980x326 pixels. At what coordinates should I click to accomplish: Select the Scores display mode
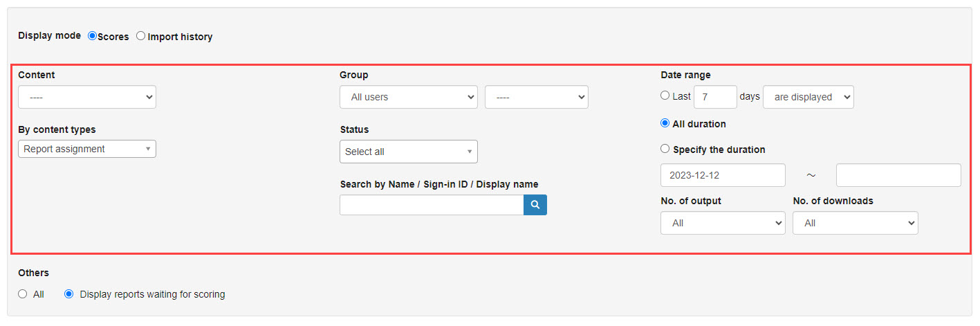coord(92,36)
